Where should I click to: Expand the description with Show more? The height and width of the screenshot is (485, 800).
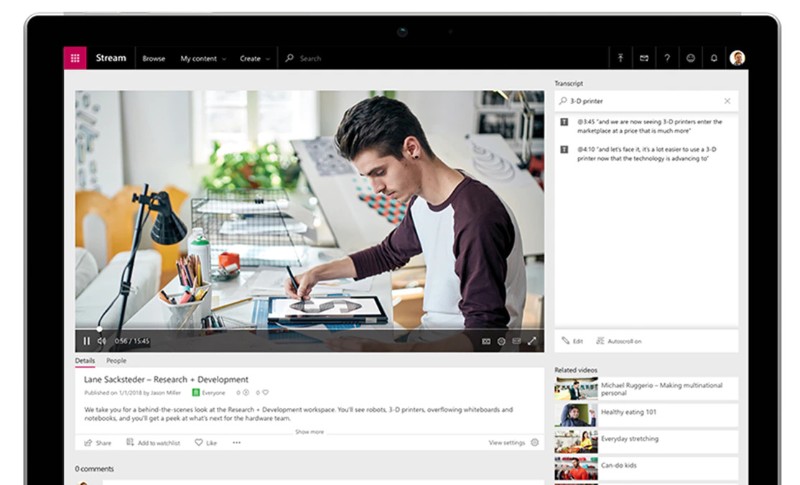point(309,431)
